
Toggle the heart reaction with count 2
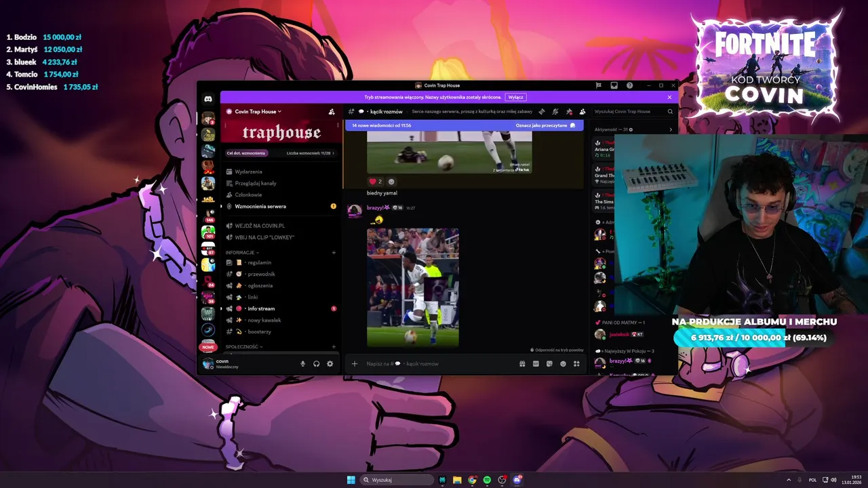pos(375,182)
